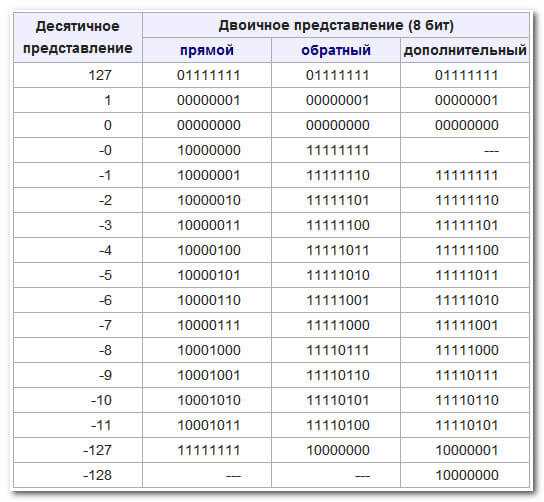Screen dimensions: 544x502
Task: Select the прямой code 10000010 for -2
Action: pyautogui.click(x=209, y=200)
